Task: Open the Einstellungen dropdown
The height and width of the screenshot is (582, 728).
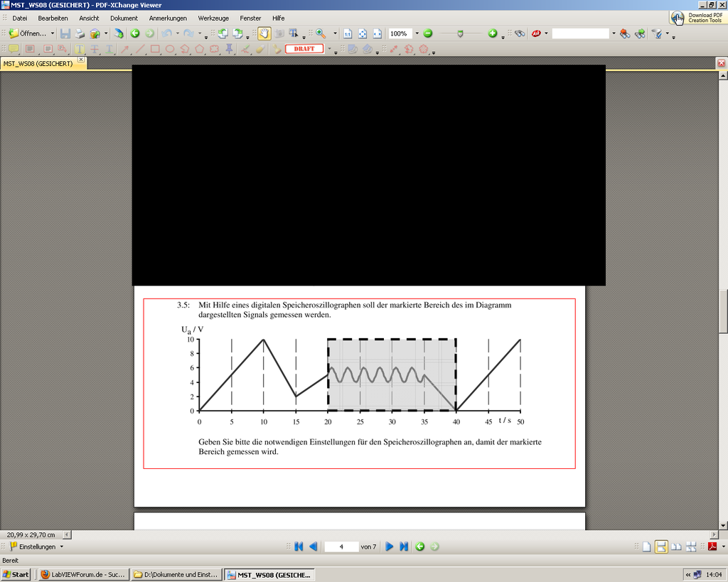Action: pyautogui.click(x=36, y=546)
